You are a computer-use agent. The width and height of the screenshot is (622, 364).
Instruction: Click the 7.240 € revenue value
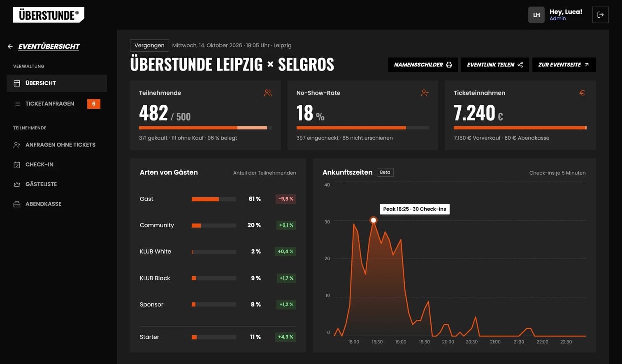pyautogui.click(x=478, y=113)
